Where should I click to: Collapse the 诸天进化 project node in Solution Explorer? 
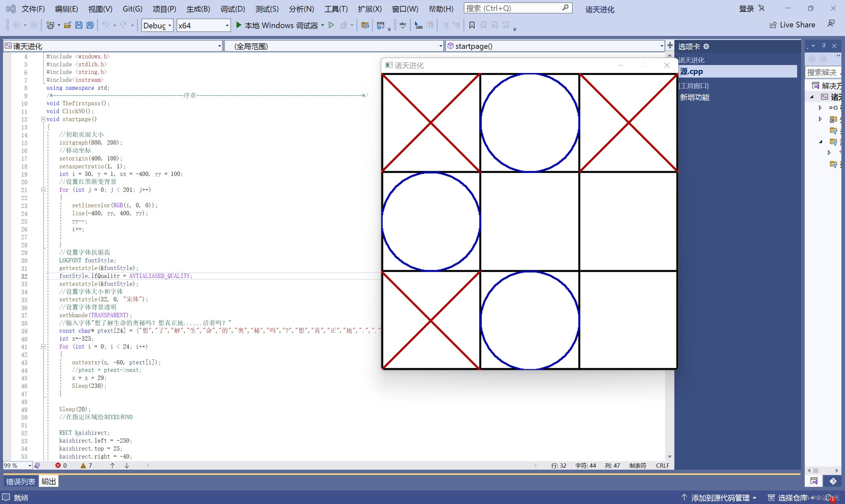pos(812,97)
